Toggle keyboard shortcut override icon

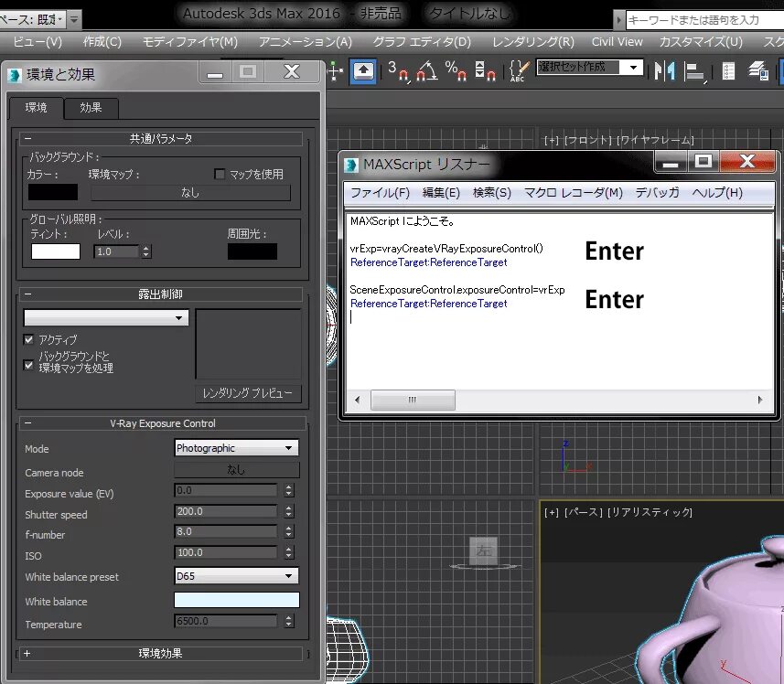tap(363, 71)
